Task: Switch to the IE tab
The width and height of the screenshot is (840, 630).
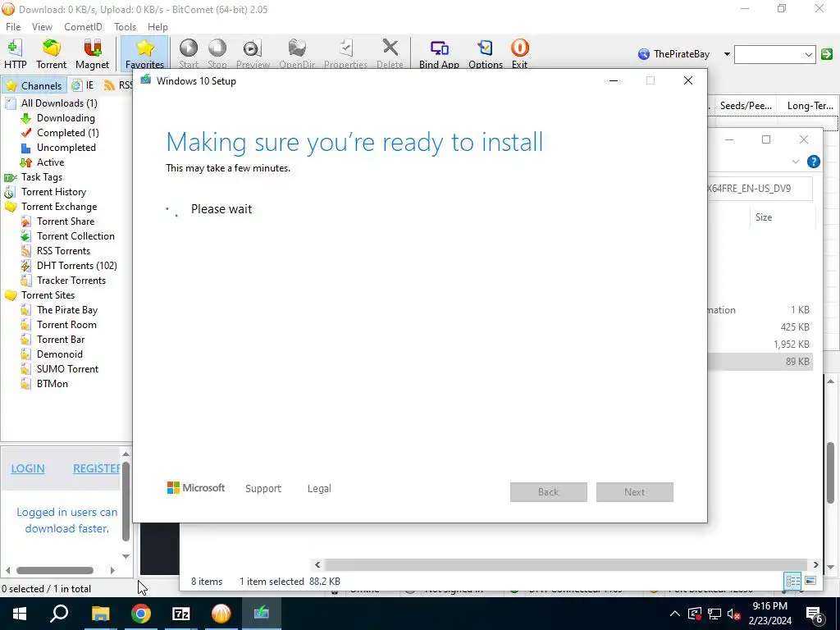Action: (x=84, y=85)
